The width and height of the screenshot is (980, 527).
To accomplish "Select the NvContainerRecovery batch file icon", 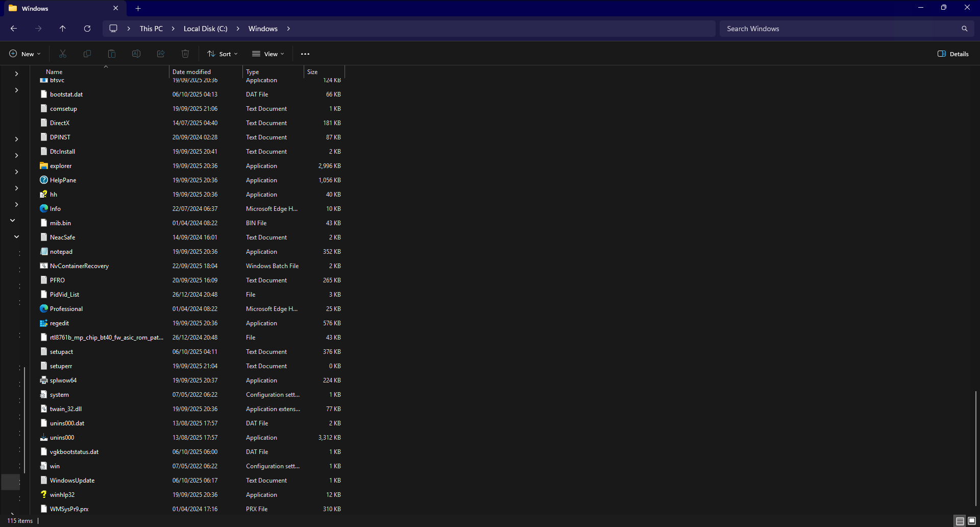I will click(x=44, y=266).
